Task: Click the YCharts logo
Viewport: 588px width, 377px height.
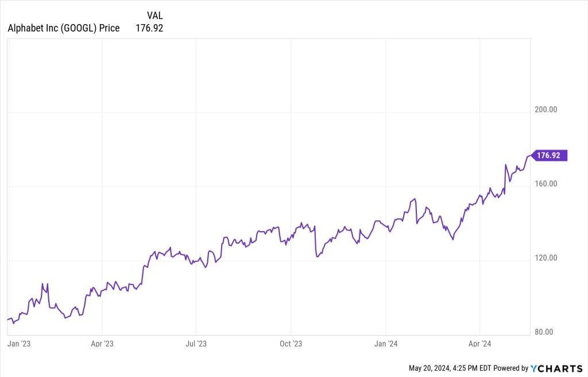Action: [556, 368]
